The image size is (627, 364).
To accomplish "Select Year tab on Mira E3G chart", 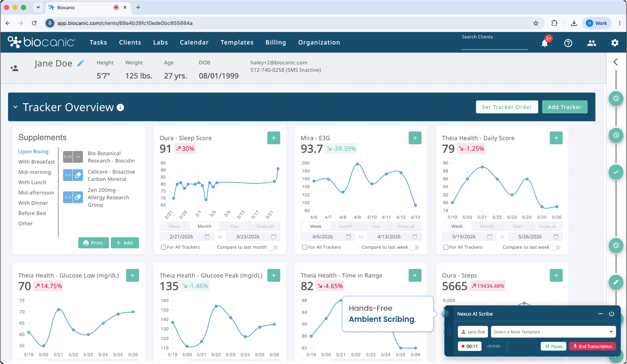I will click(376, 226).
